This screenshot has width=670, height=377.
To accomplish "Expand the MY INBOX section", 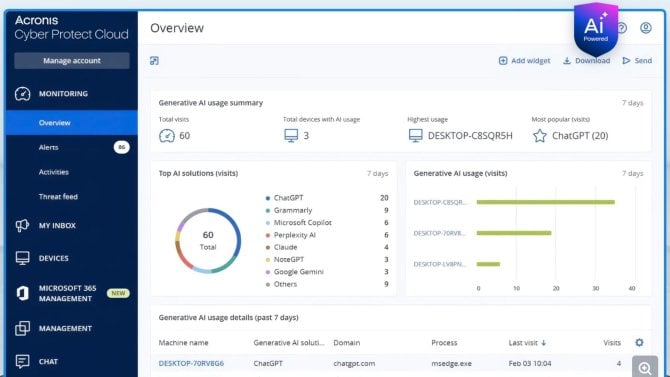I will click(x=57, y=225).
